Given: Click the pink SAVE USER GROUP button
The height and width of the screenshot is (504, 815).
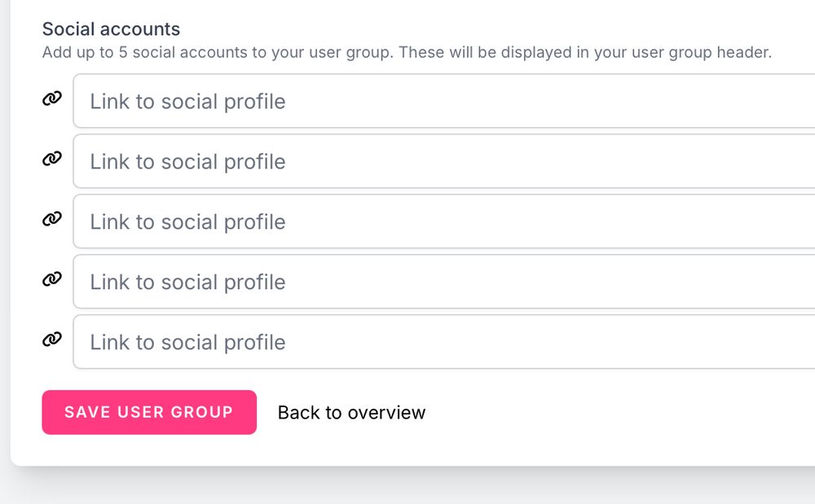Looking at the screenshot, I should pyautogui.click(x=149, y=412).
